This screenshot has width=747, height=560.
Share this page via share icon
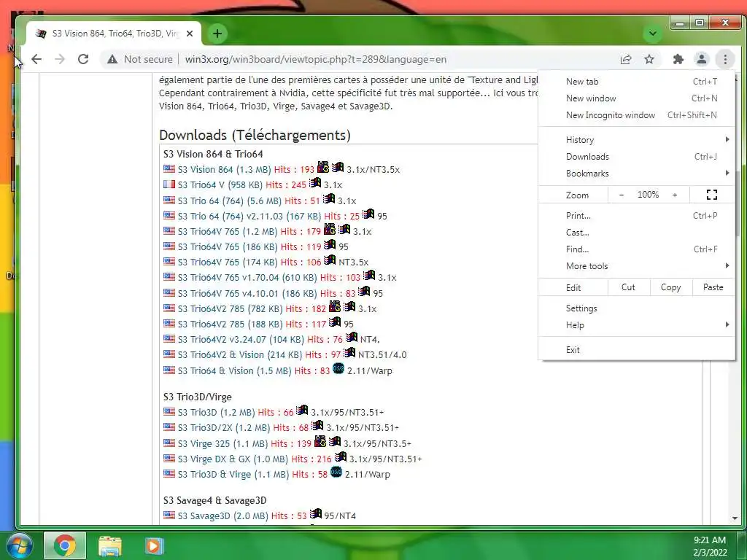[625, 59]
